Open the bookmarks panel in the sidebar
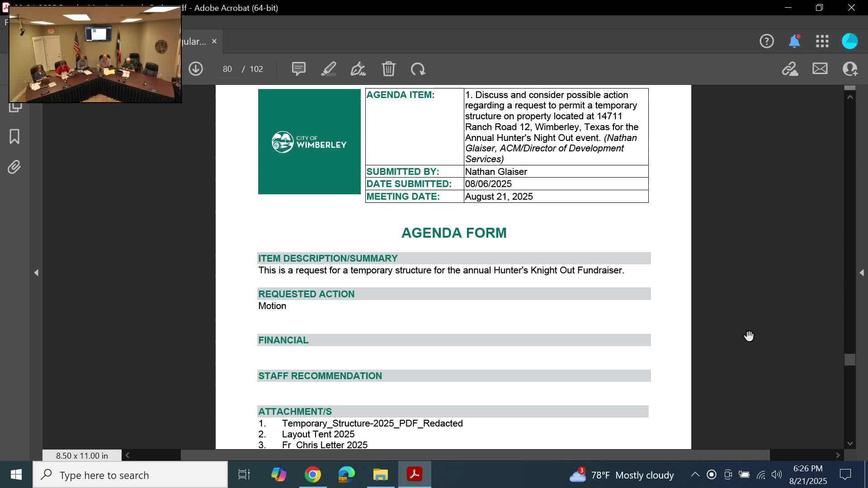 pyautogui.click(x=14, y=136)
